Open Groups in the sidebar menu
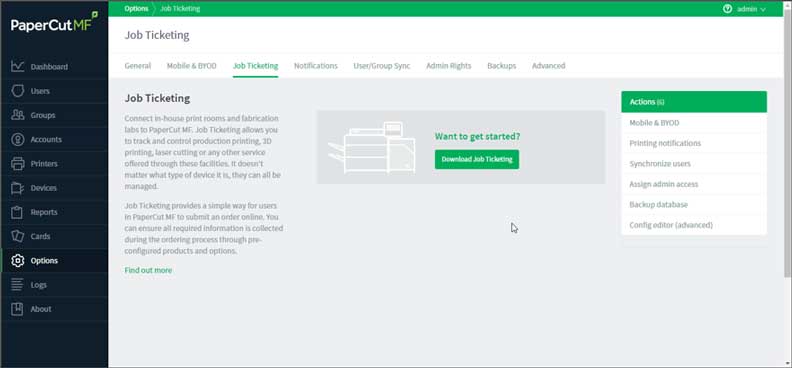This screenshot has width=792, height=368. [x=54, y=115]
